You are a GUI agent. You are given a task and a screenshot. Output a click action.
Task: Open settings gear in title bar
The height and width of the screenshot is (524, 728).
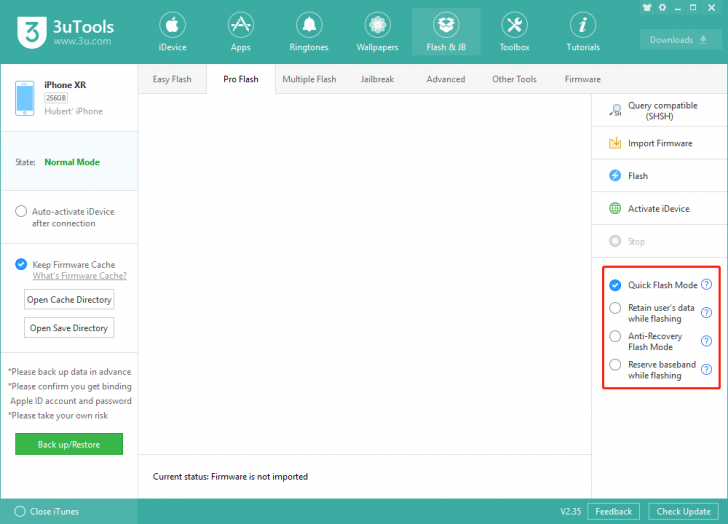[x=663, y=7]
